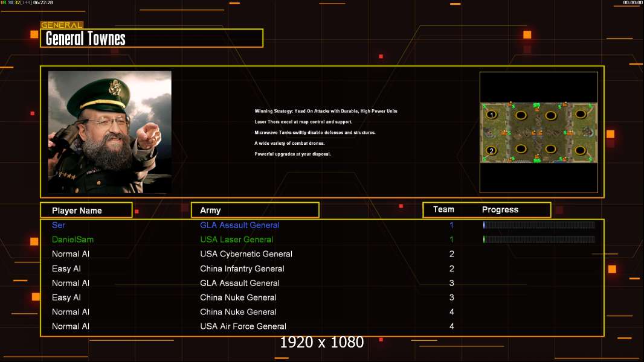Click DanielSam's loading progress bar
644x362 pixels.
(539, 240)
